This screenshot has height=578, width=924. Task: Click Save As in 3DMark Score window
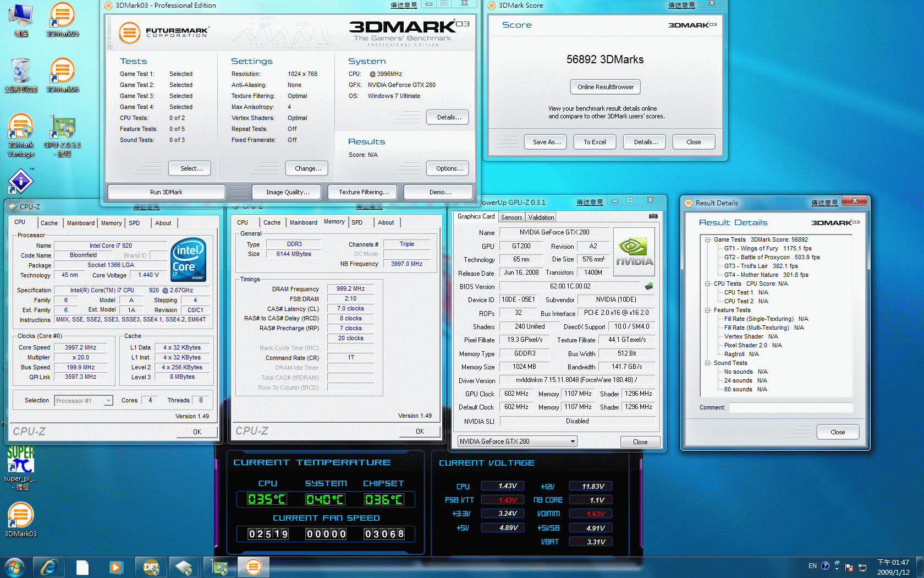click(547, 142)
